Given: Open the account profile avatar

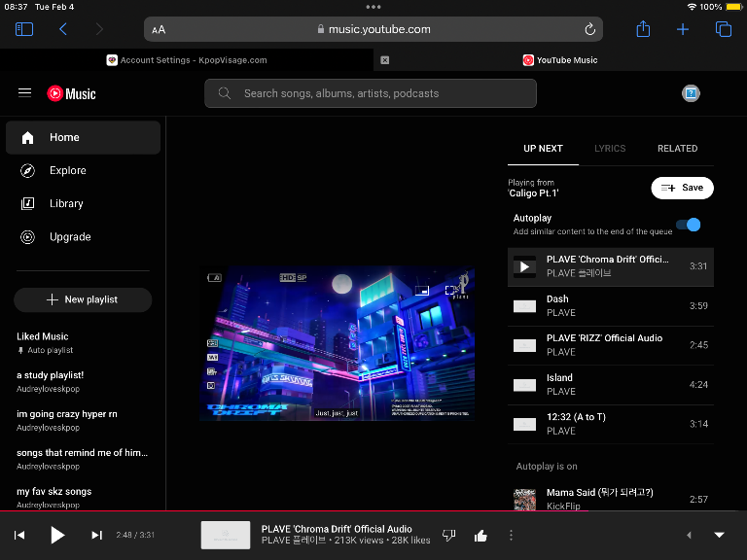Looking at the screenshot, I should click(691, 93).
